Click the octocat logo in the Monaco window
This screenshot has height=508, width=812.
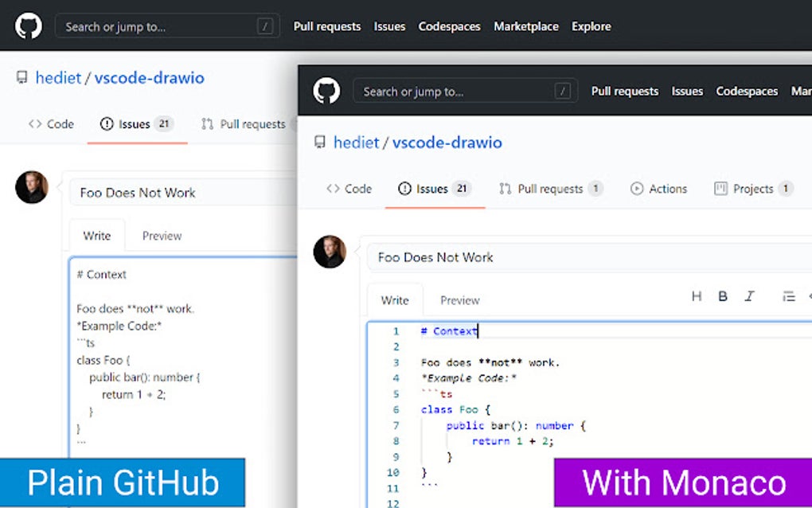[x=326, y=91]
